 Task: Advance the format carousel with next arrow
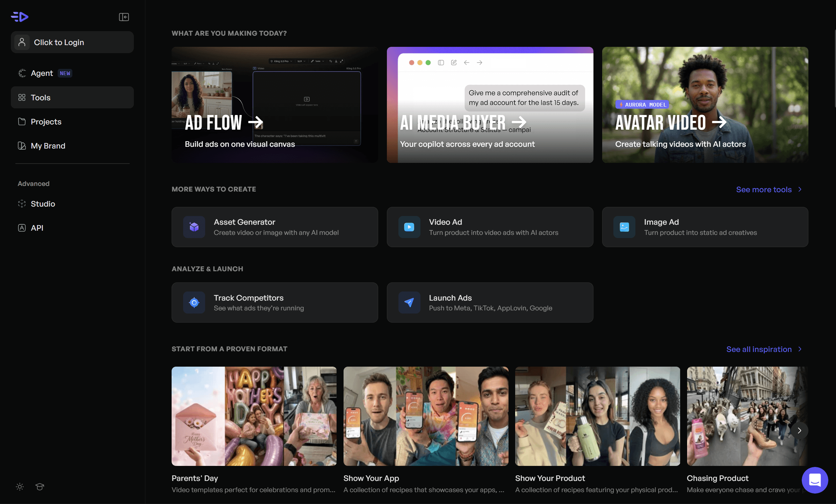[799, 431]
